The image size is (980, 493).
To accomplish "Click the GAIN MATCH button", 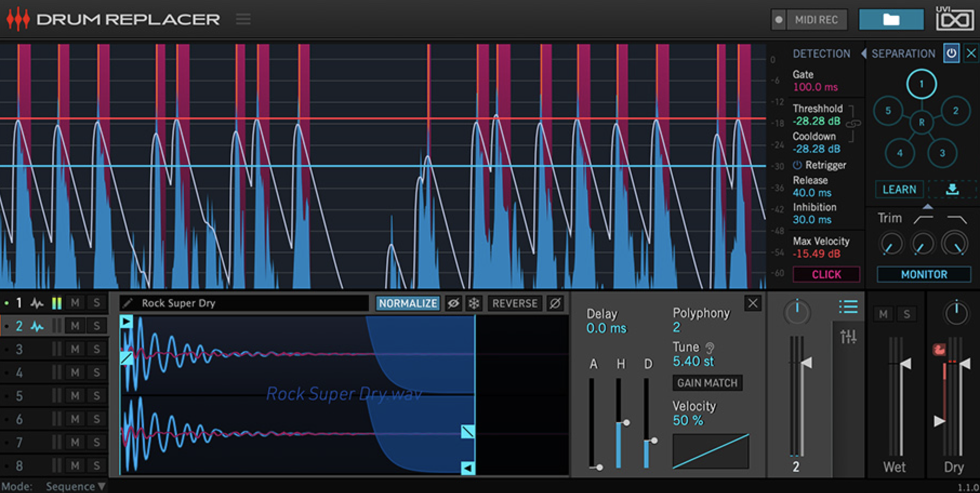I will click(707, 383).
